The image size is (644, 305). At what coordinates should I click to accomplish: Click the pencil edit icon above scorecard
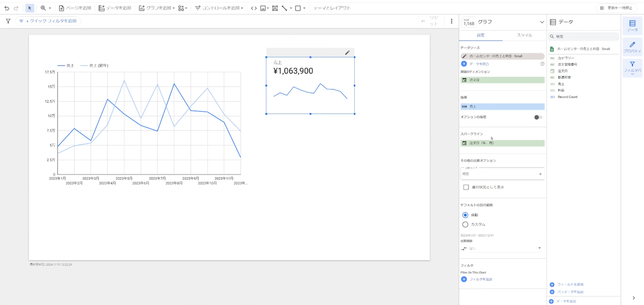[x=347, y=52]
